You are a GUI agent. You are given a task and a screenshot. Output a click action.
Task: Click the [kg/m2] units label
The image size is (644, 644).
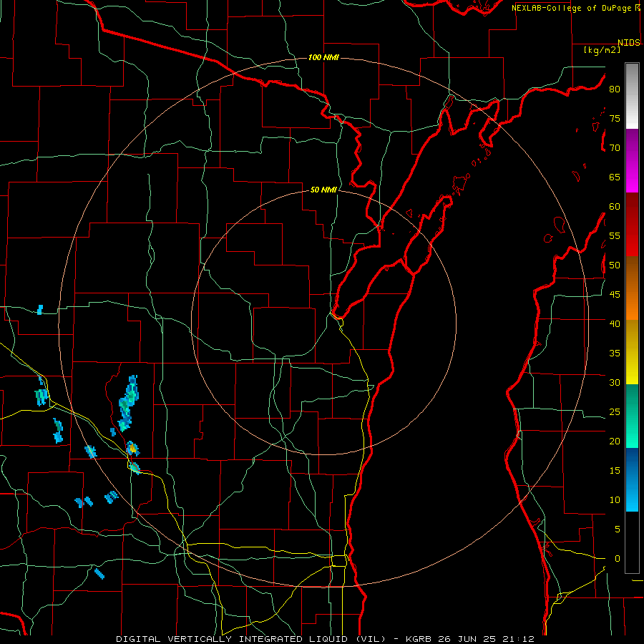pyautogui.click(x=602, y=50)
